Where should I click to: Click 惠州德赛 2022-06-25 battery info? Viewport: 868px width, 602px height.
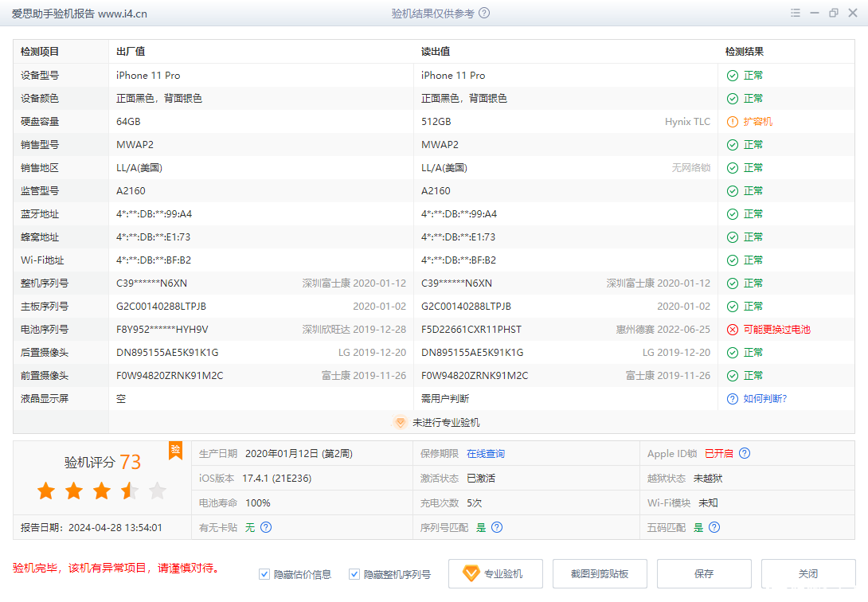click(663, 330)
